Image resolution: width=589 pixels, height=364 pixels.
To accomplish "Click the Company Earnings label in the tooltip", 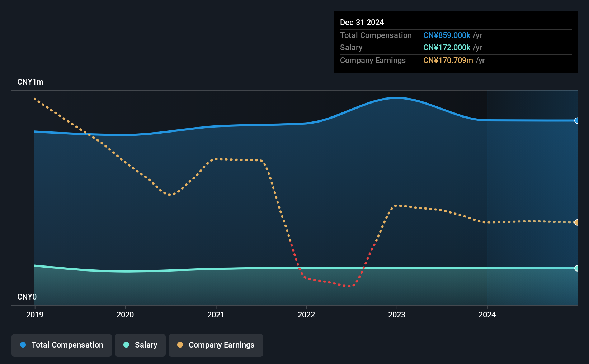I will [x=373, y=61].
